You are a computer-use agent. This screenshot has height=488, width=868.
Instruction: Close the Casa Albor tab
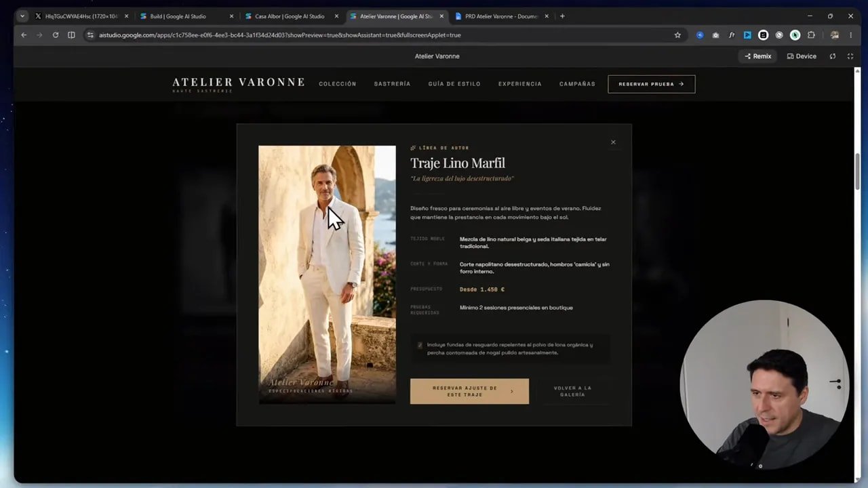336,16
